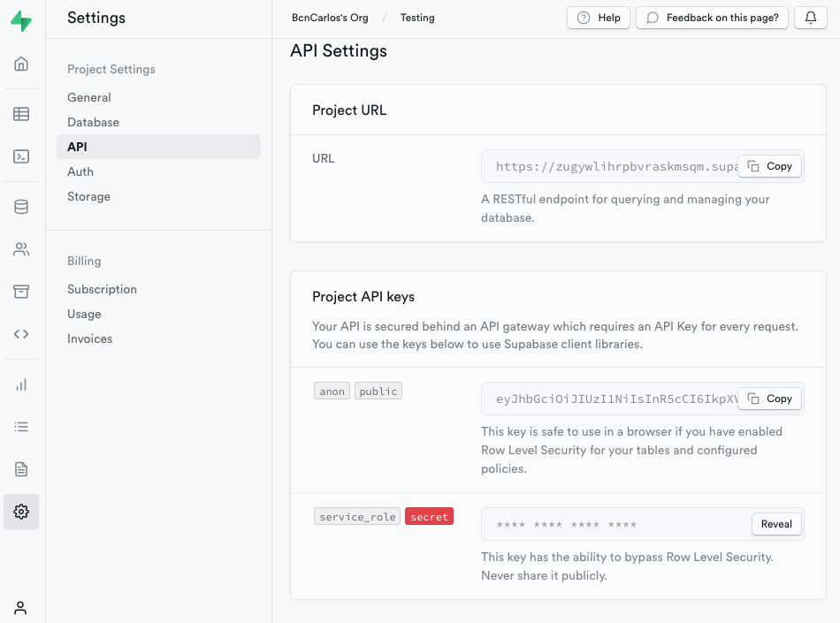Click the notifications bell icon
840x623 pixels.
pos(811,18)
